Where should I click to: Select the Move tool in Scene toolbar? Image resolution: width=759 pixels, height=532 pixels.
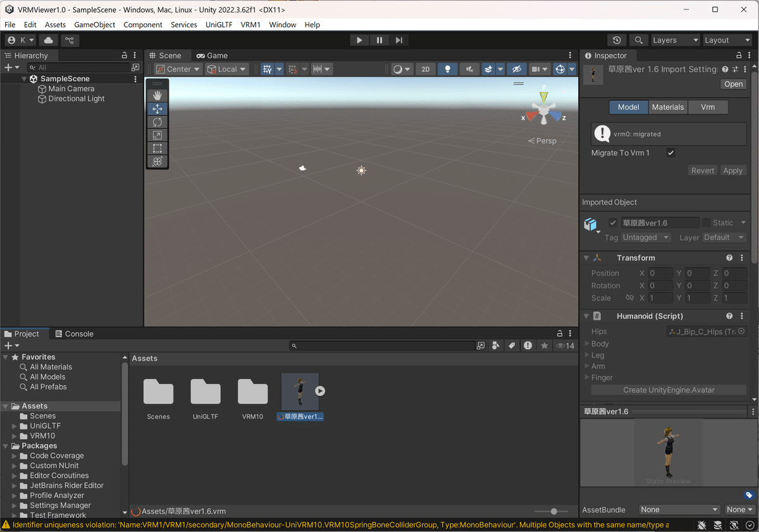click(x=157, y=108)
